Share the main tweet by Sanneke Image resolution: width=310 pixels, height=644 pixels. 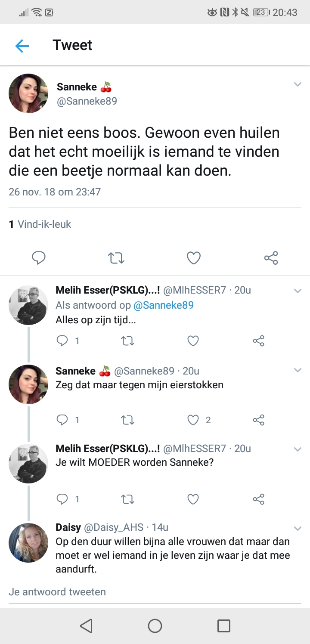point(271,258)
